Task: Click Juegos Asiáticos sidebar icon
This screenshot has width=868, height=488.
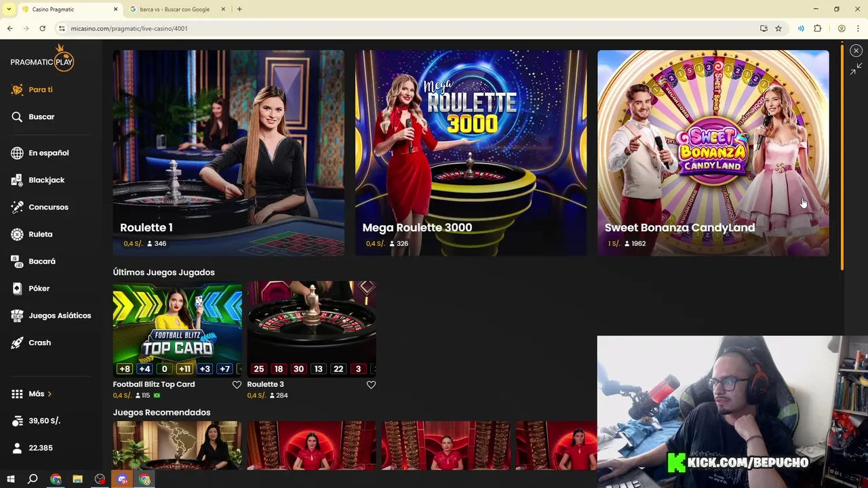Action: coord(17,315)
